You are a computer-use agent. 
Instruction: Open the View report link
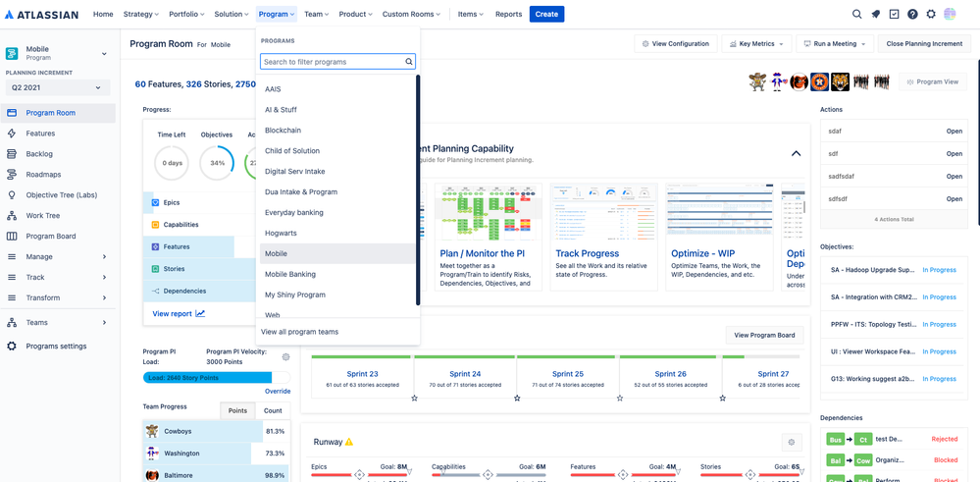179,314
